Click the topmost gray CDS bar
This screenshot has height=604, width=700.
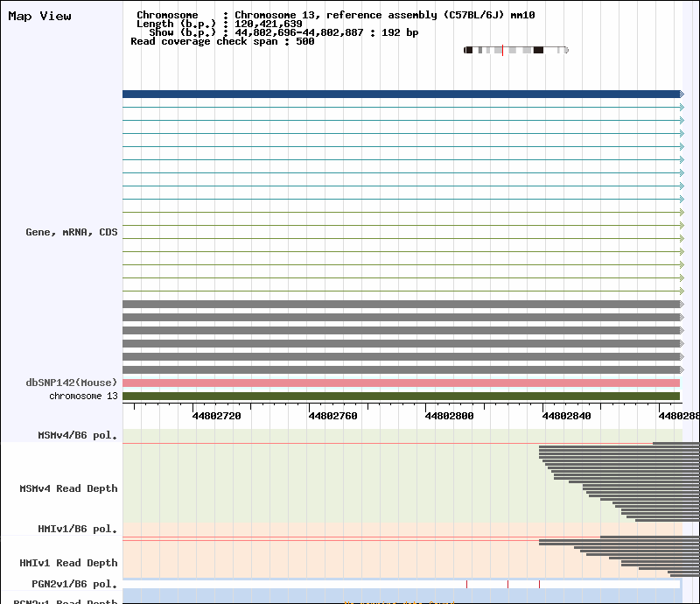(402, 305)
